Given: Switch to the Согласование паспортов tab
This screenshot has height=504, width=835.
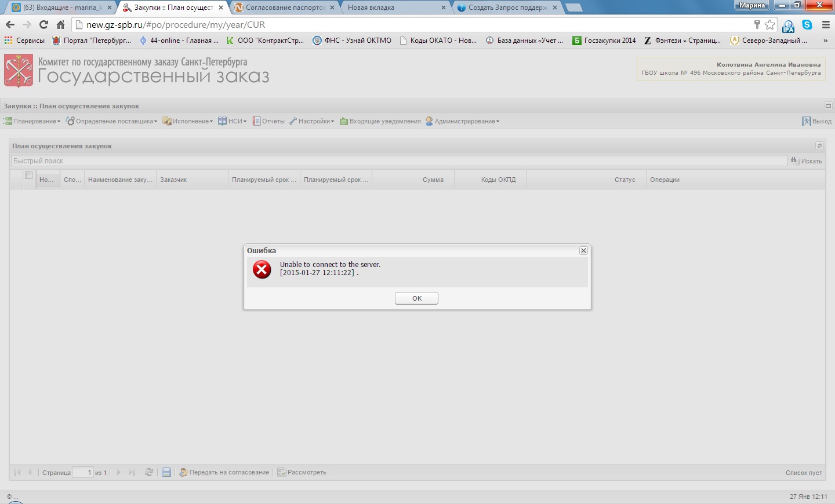Looking at the screenshot, I should tap(284, 8).
